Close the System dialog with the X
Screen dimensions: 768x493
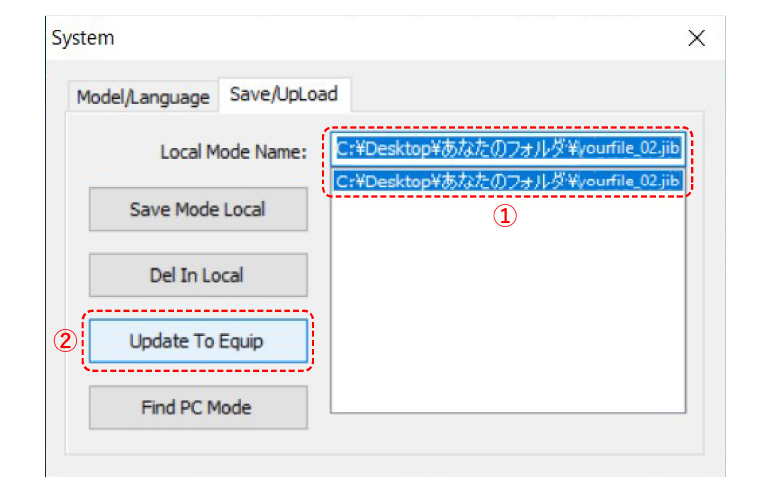pyautogui.click(x=696, y=38)
